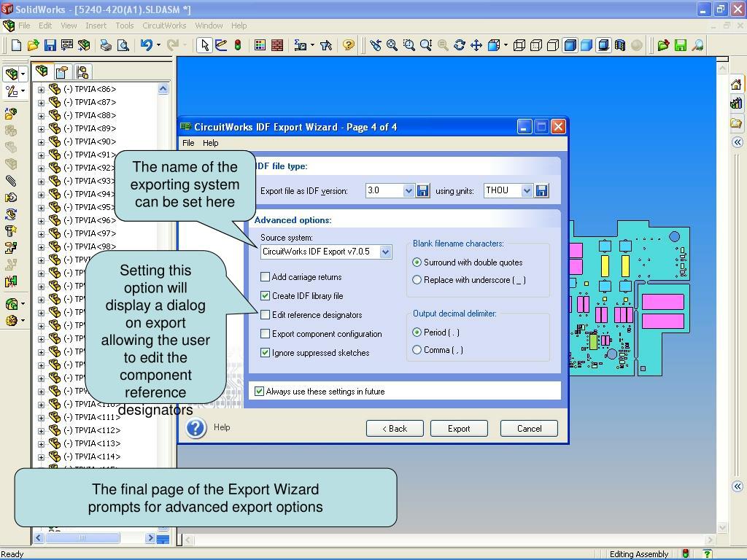Open the Insert menu
This screenshot has height=560, width=747.
(x=96, y=26)
